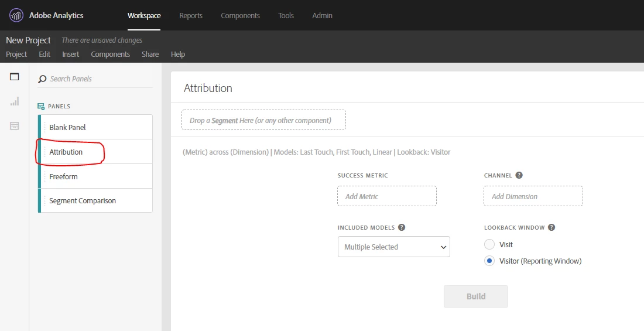
Task: Open the Help menu
Action: click(178, 54)
